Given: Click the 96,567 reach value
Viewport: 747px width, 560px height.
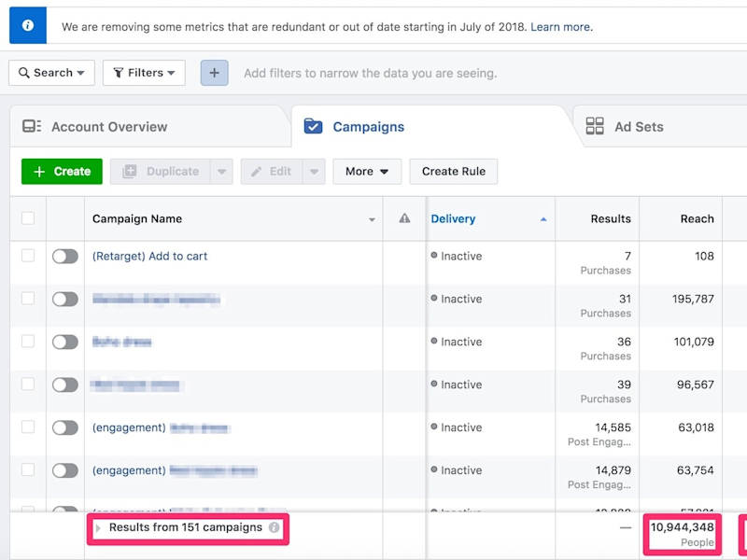Looking at the screenshot, I should pyautogui.click(x=696, y=385).
